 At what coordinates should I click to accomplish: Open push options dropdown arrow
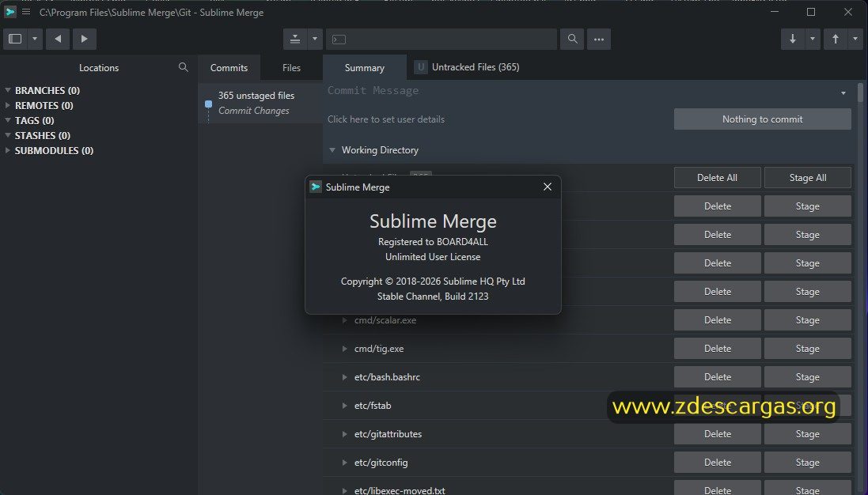[855, 39]
